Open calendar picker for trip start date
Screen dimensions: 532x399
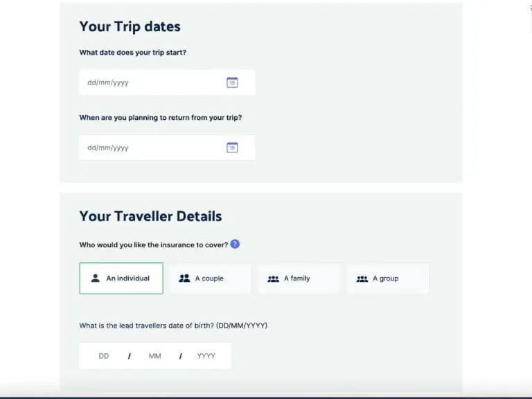coord(232,82)
